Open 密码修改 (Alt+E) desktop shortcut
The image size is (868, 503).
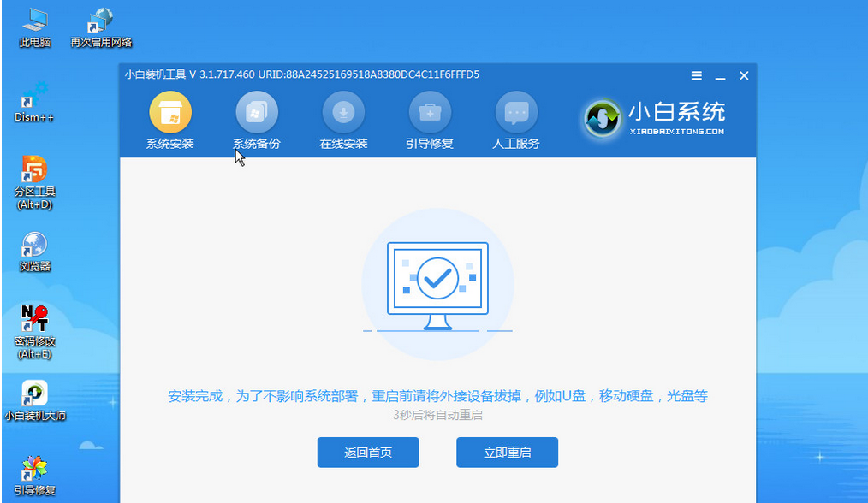click(34, 332)
